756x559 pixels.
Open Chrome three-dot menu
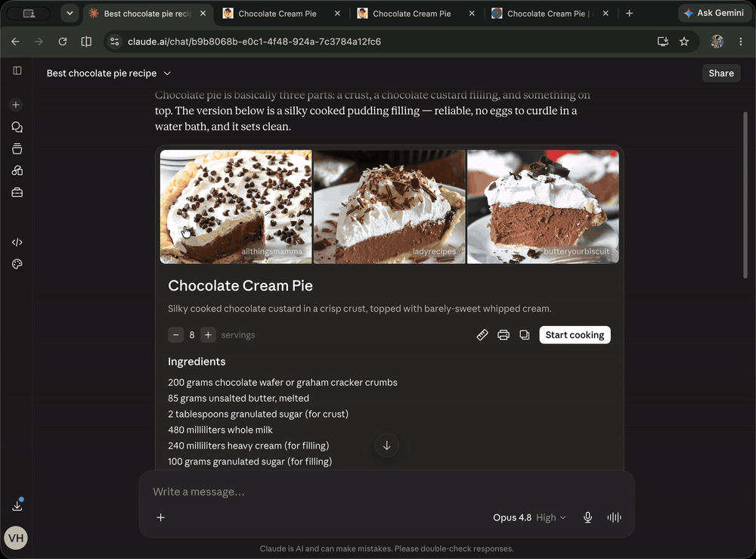pos(741,42)
